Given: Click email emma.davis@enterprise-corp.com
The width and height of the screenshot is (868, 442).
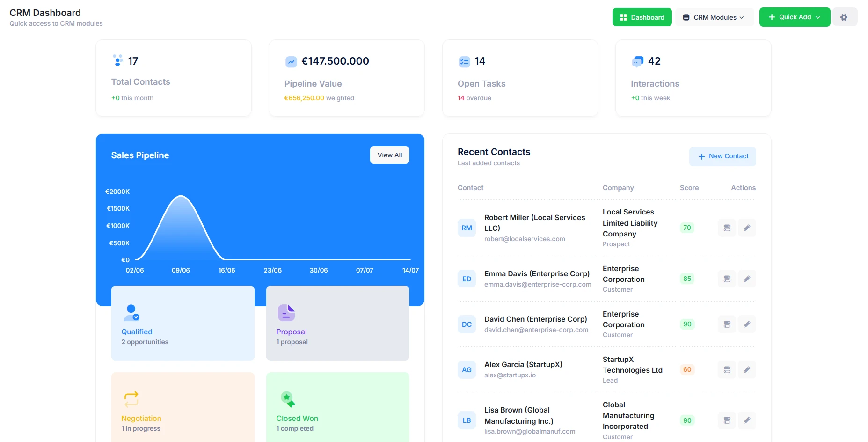Looking at the screenshot, I should pos(538,284).
